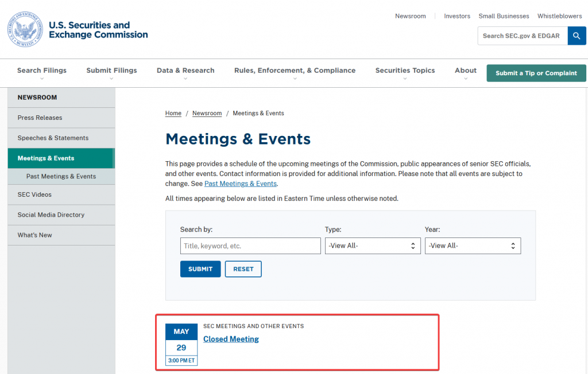Screen dimensions: 588x374
Task: Navigate to Home via the breadcrumb
Action: pyautogui.click(x=173, y=113)
